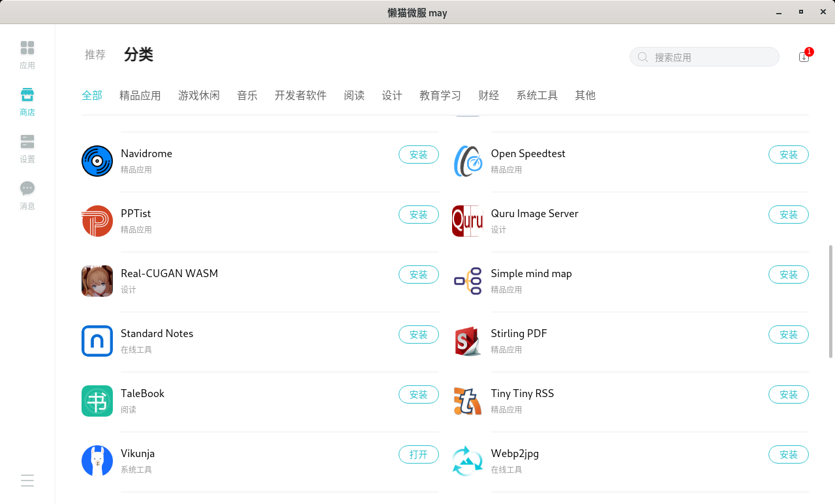Select the 财经 category filter

489,95
